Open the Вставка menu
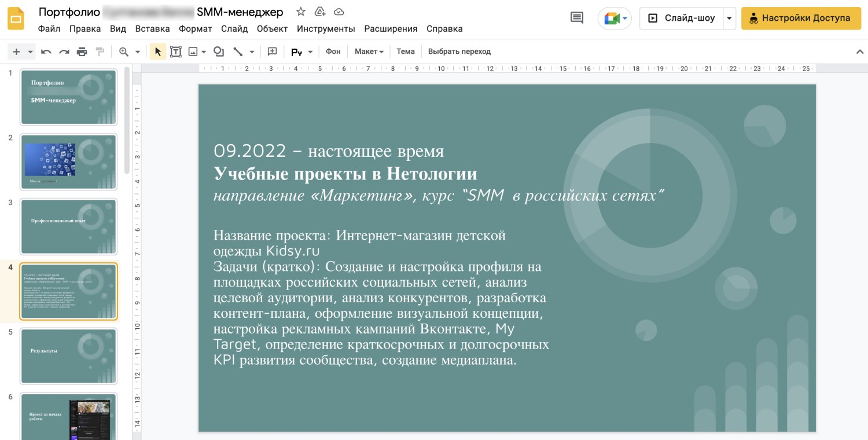 pyautogui.click(x=152, y=28)
